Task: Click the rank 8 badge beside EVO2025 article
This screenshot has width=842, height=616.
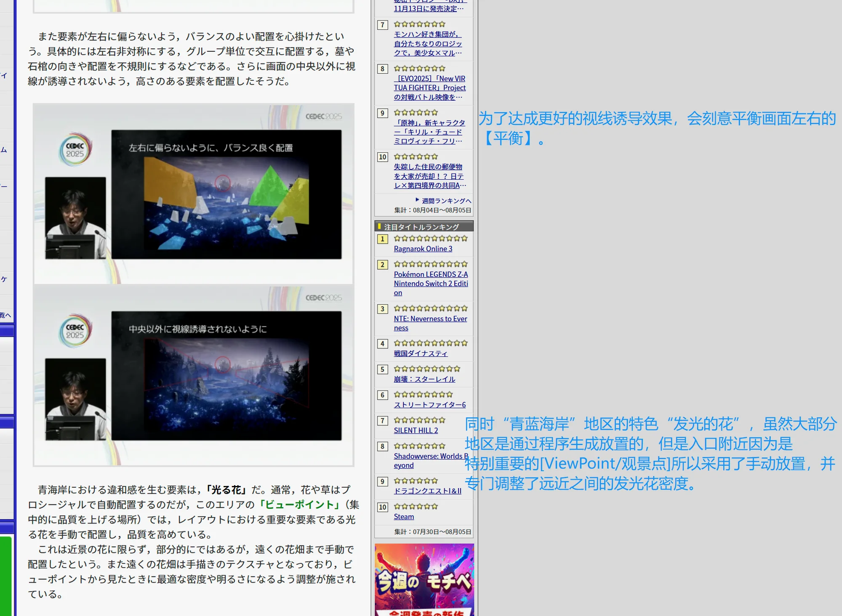Action: coord(382,69)
